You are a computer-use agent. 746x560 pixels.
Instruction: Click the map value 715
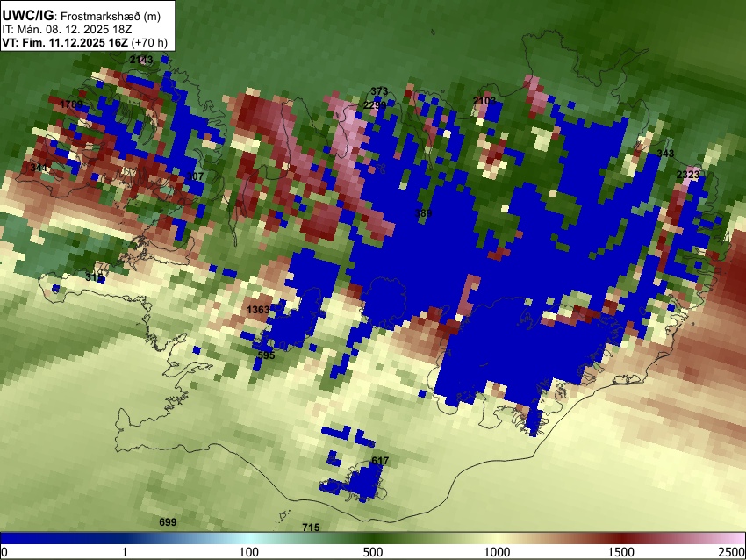(x=311, y=528)
